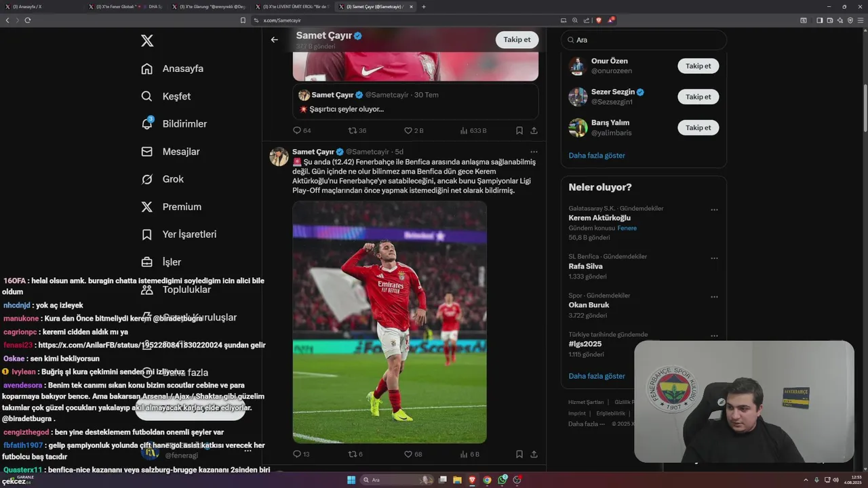Open File Explorer from taskbar
Screen dimensions: 868x488
tap(457, 480)
